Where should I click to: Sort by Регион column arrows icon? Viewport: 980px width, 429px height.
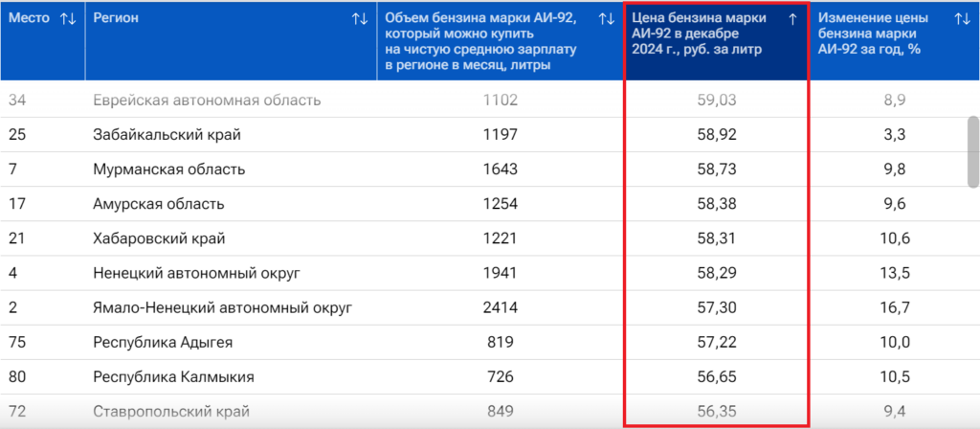pos(360,19)
